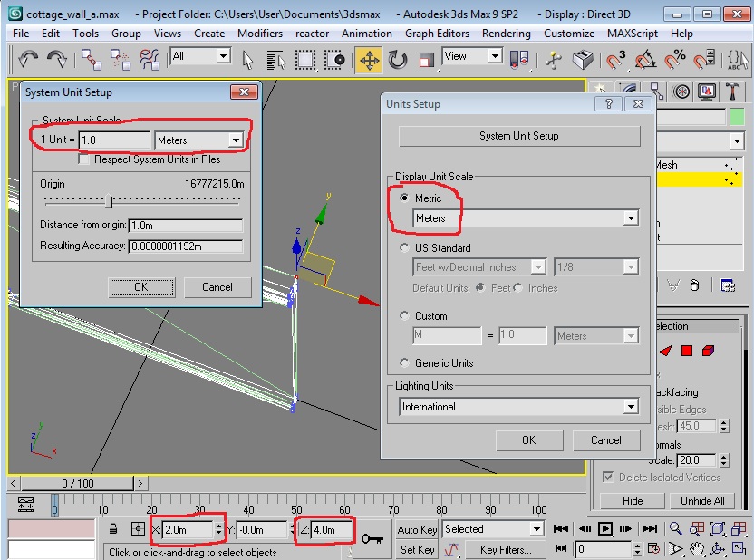The image size is (754, 560).
Task: Enable Respect System Units in Files
Action: pyautogui.click(x=83, y=159)
